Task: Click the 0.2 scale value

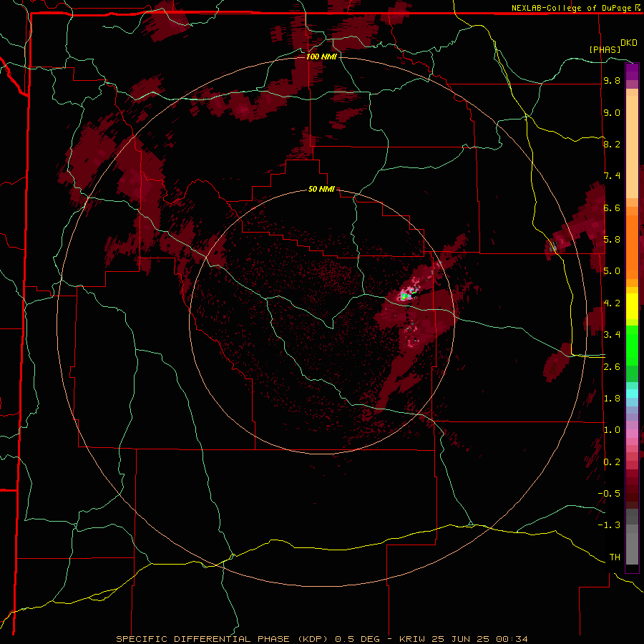Action: coord(612,462)
